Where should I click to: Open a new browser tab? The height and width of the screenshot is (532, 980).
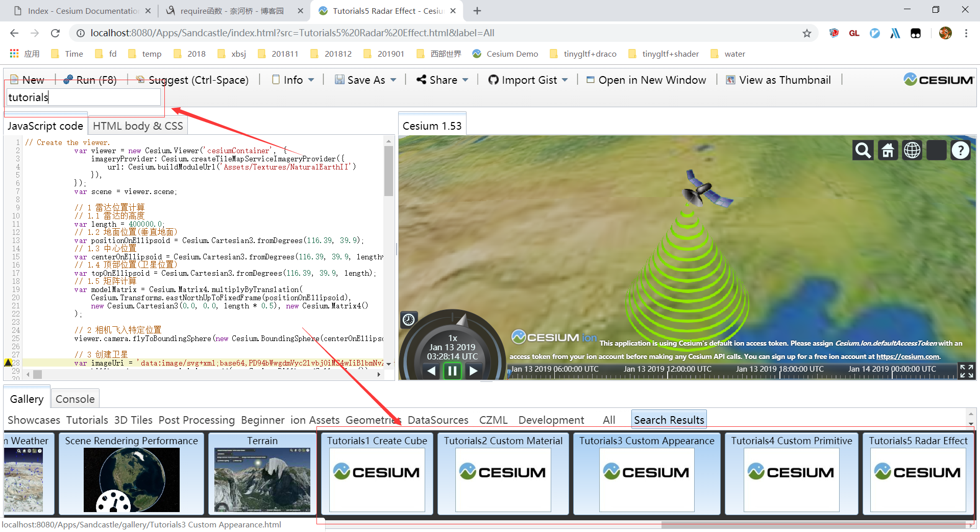(477, 11)
